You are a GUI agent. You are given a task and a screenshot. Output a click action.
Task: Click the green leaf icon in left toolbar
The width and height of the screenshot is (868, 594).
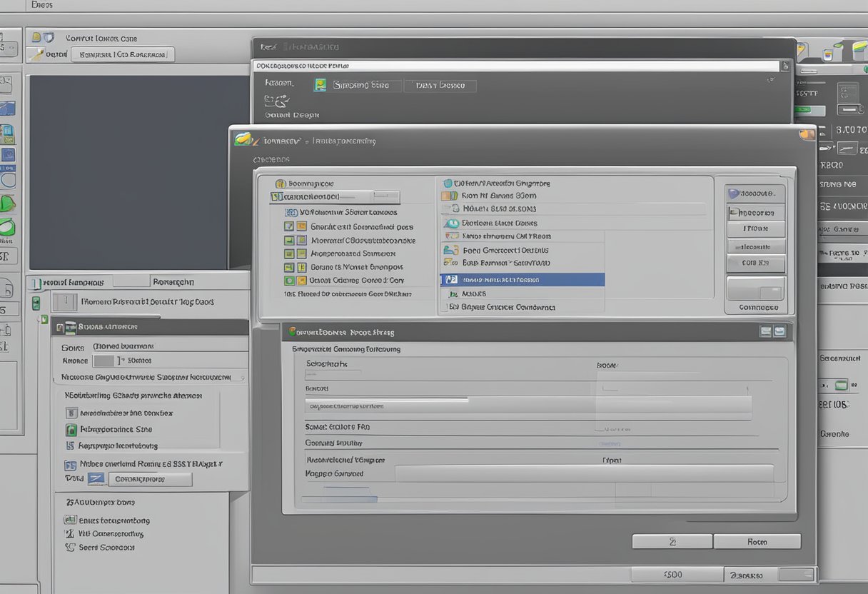tap(7, 203)
